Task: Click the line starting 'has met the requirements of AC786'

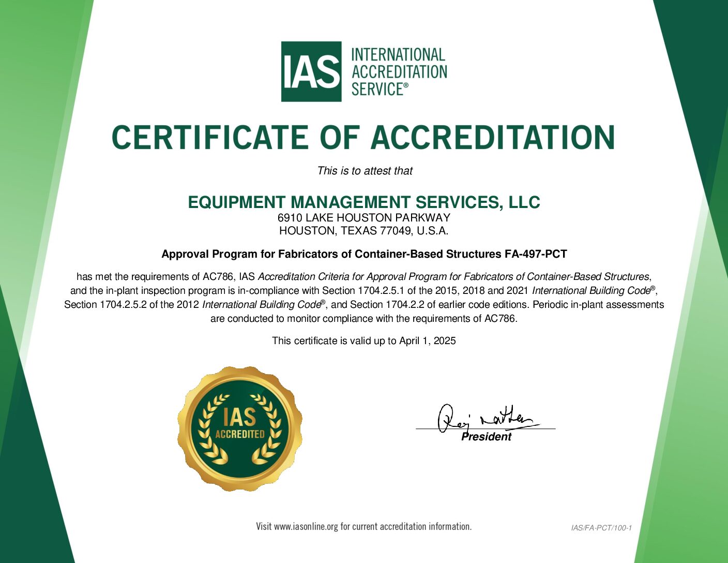Action: point(364,277)
